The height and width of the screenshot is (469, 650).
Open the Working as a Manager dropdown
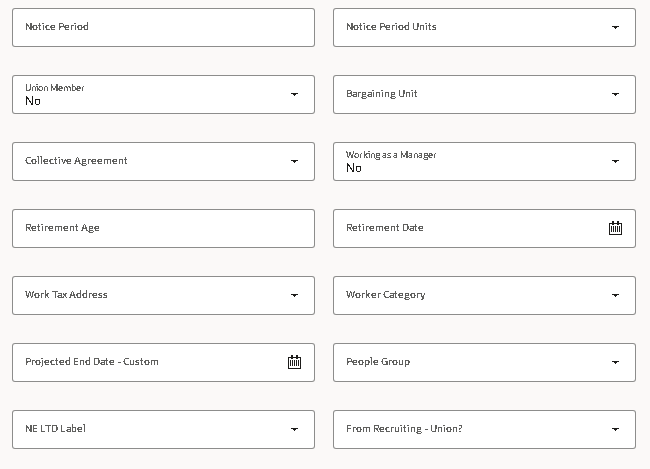(x=615, y=161)
